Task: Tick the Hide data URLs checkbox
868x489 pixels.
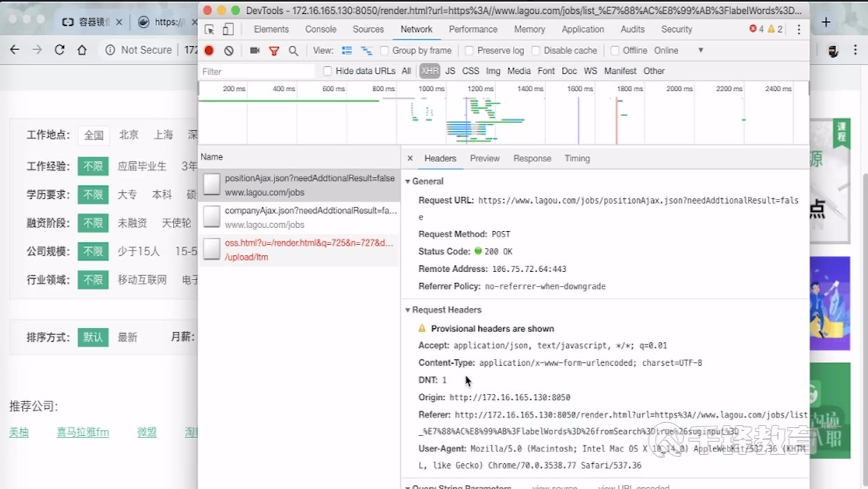Action: (327, 71)
